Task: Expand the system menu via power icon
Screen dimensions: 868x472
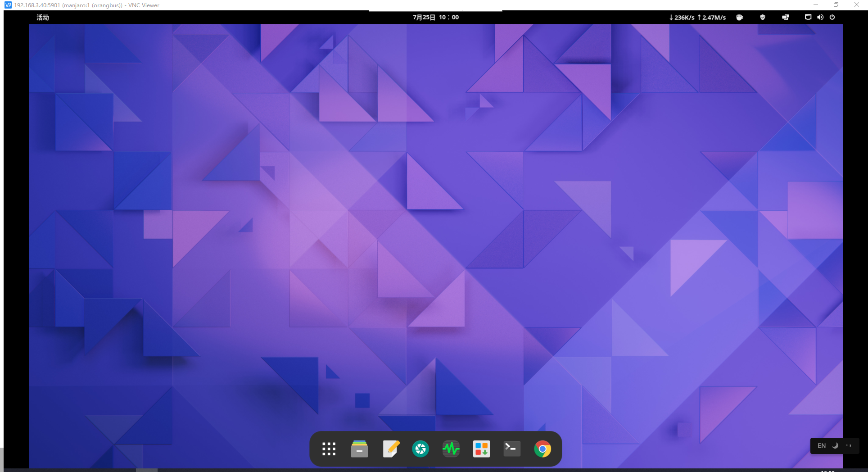Action: [832, 18]
